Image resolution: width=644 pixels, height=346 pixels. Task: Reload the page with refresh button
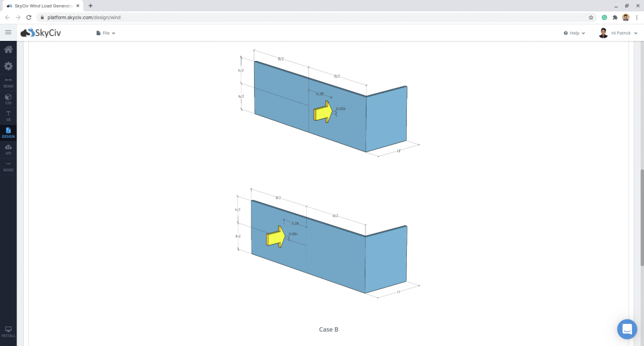pyautogui.click(x=28, y=17)
